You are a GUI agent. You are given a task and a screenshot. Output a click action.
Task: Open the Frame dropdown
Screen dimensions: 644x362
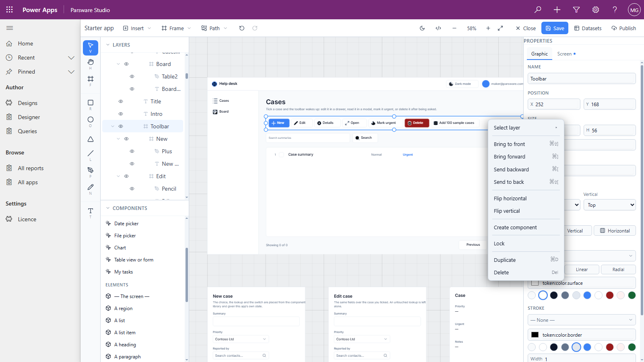176,28
